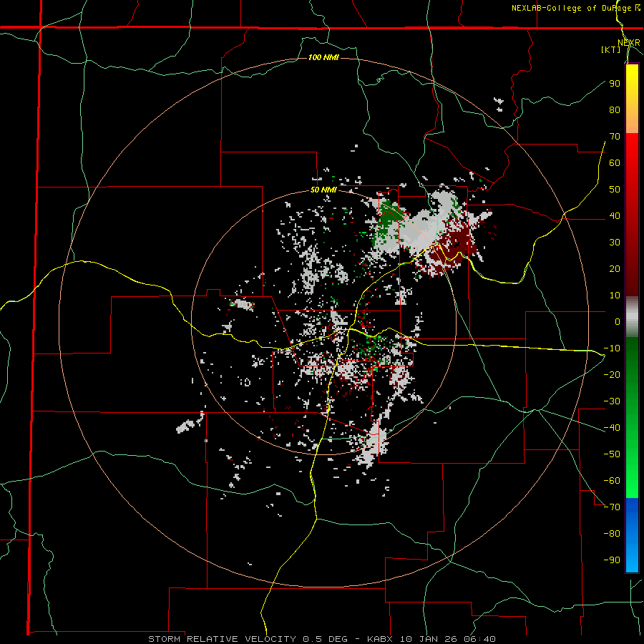The width and height of the screenshot is (644, 644).
Task: Click the [KT] units label above color bar
Action: [611, 49]
